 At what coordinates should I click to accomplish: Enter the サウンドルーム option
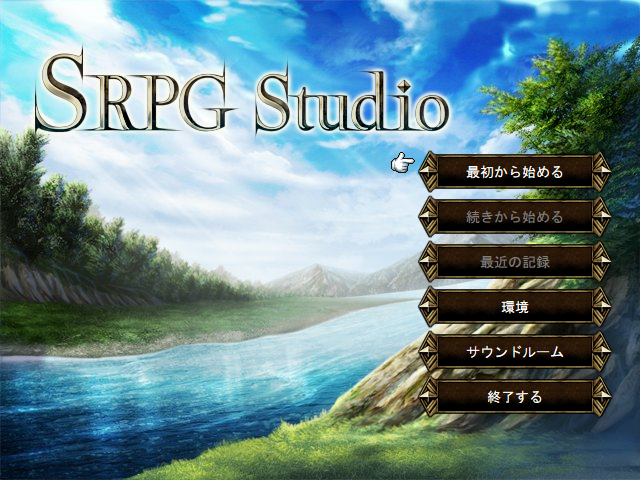[x=515, y=351]
